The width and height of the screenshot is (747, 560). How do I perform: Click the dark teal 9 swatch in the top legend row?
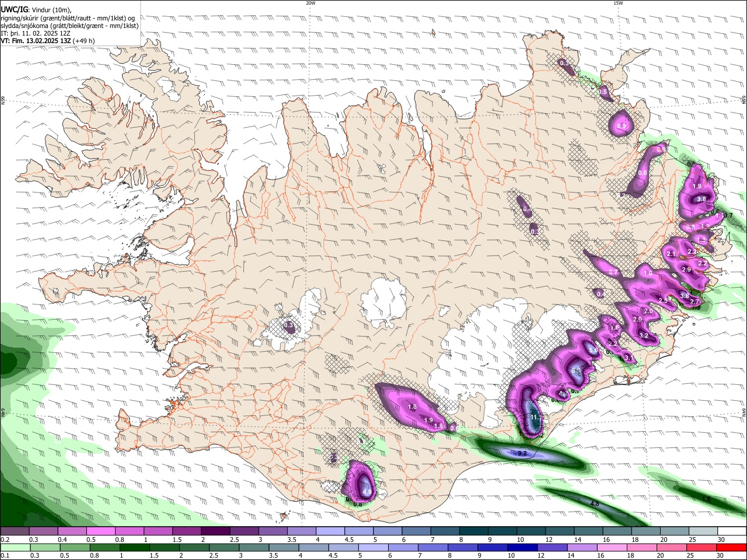pos(501,531)
